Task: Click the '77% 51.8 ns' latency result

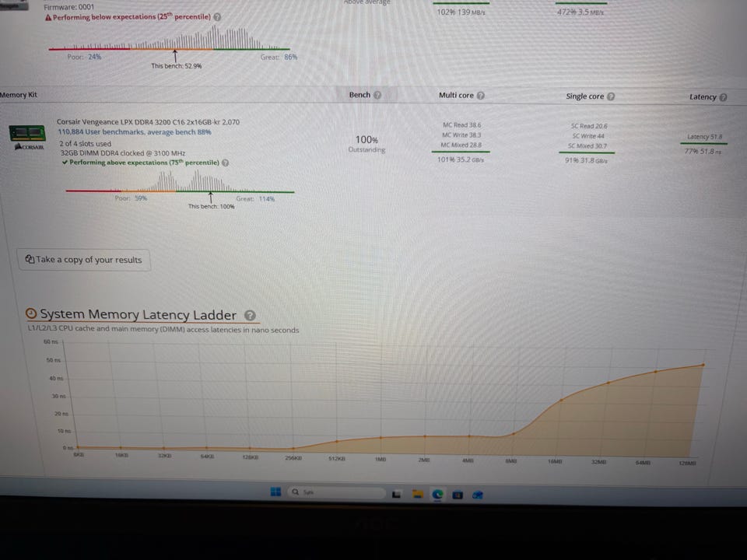Action: click(x=703, y=152)
